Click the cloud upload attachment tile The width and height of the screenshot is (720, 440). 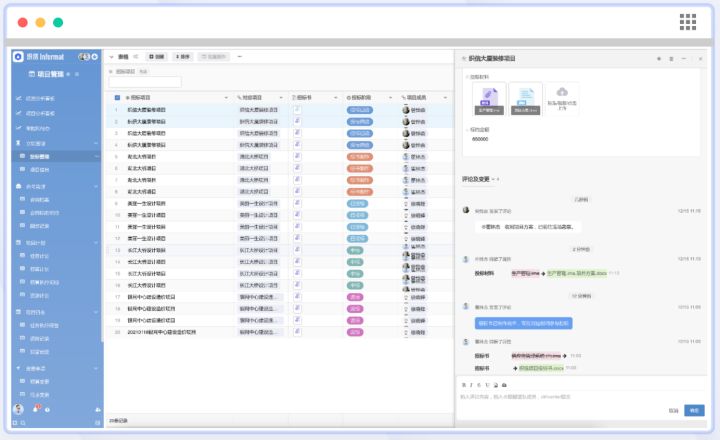(x=562, y=98)
